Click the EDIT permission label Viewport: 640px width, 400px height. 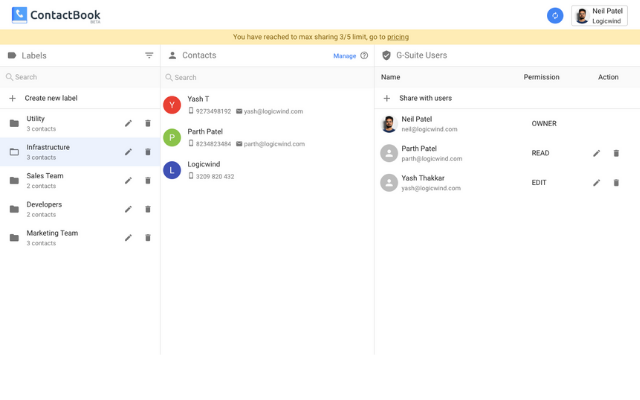click(539, 183)
